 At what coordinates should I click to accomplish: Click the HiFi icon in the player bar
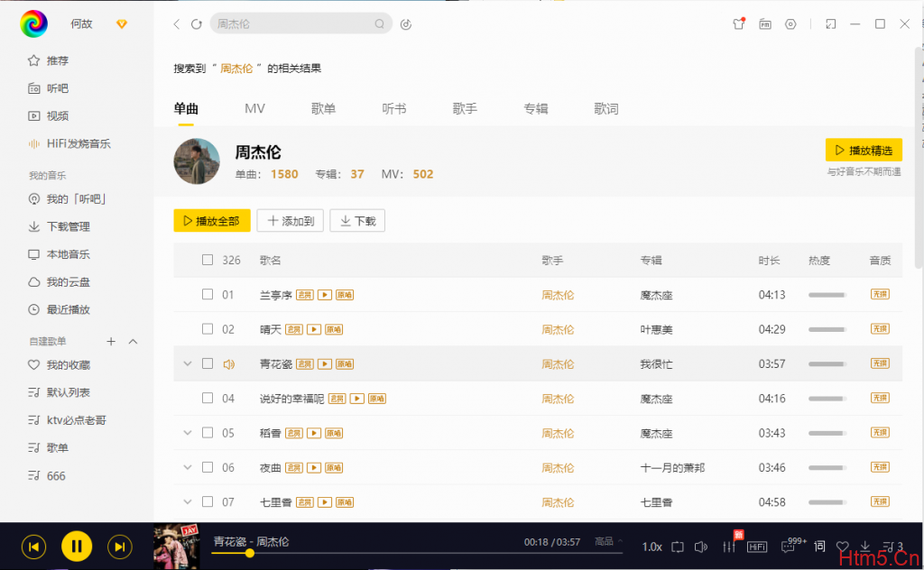[x=757, y=547]
